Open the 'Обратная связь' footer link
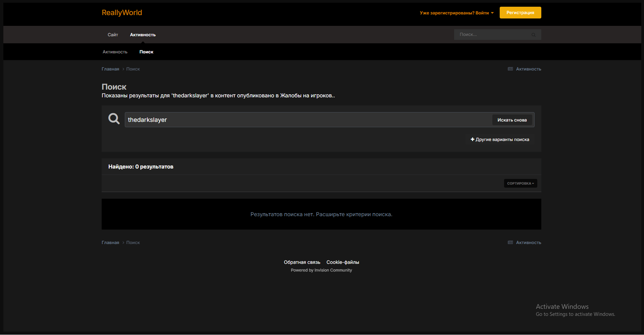Viewport: 644px width, 335px height. pyautogui.click(x=302, y=262)
